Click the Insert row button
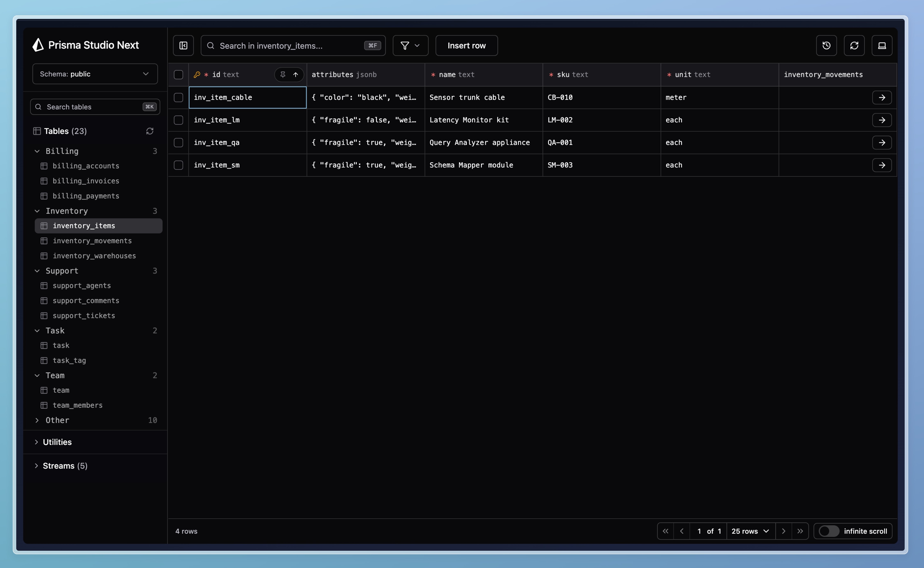The image size is (924, 568). (466, 45)
